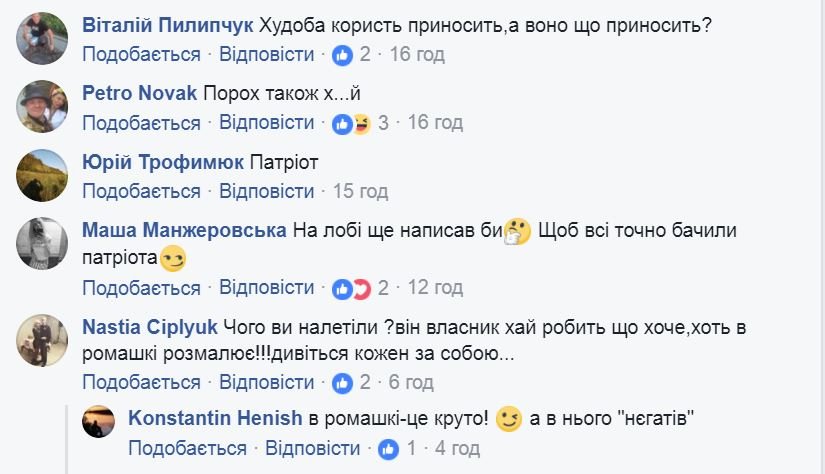Screen dimensions: 825x474
Task: Open Petro Novak's avatar
Action: coord(42,106)
